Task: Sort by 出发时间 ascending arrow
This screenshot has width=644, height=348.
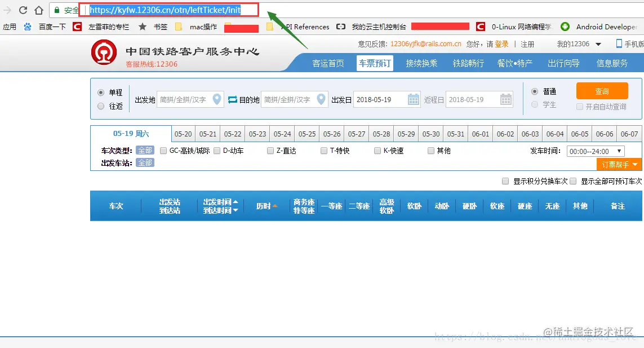Action: [x=236, y=202]
